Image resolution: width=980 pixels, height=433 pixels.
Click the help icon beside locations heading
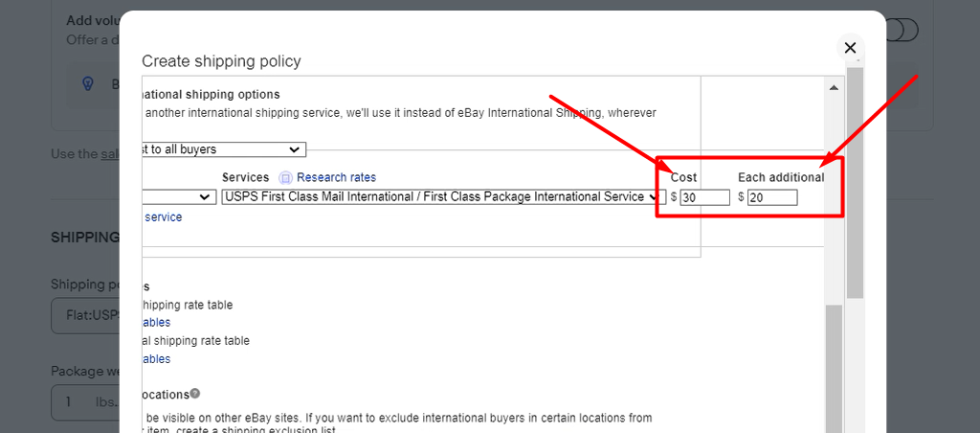(195, 394)
